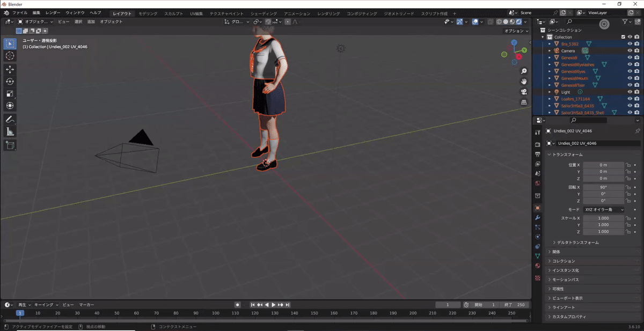Open the Physics properties tab icon
Viewport: 644px width, 331px height.
(x=537, y=237)
